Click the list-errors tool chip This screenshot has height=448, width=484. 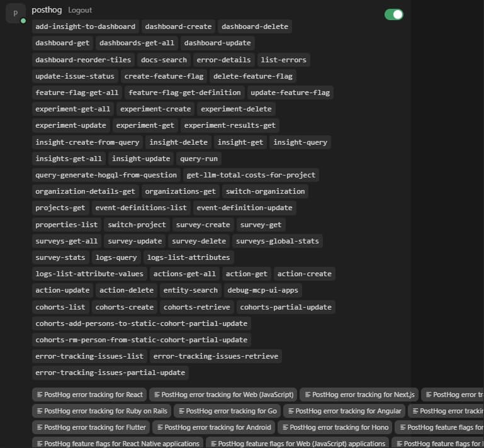284,60
